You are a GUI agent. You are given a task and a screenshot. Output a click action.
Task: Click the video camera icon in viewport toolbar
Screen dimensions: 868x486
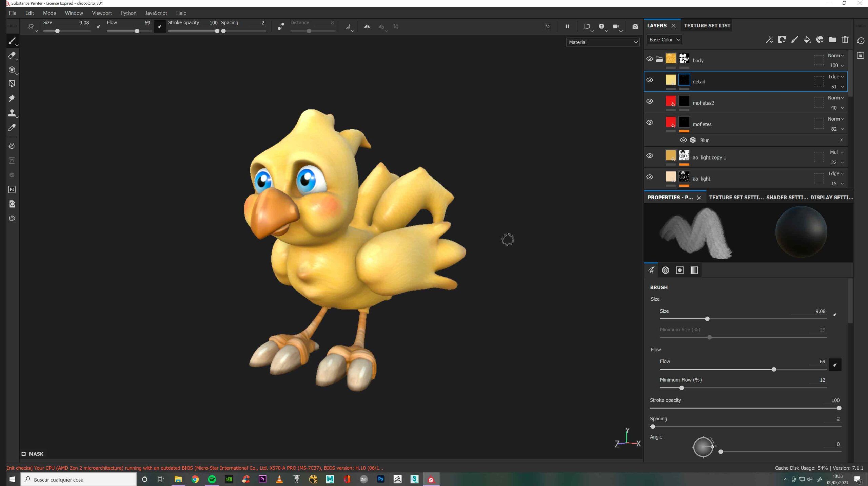pos(616,26)
